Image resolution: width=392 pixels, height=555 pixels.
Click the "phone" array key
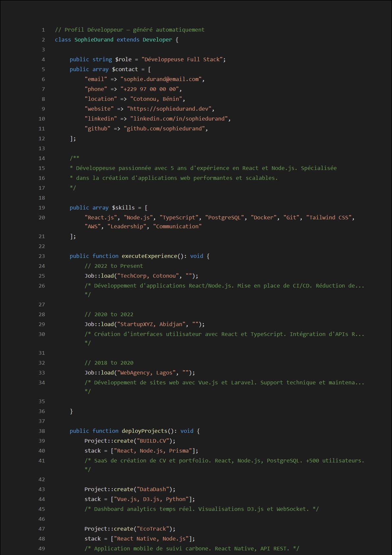click(96, 89)
